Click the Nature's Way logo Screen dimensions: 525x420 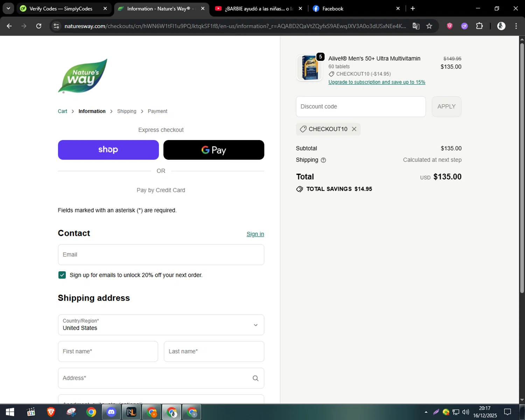[83, 76]
